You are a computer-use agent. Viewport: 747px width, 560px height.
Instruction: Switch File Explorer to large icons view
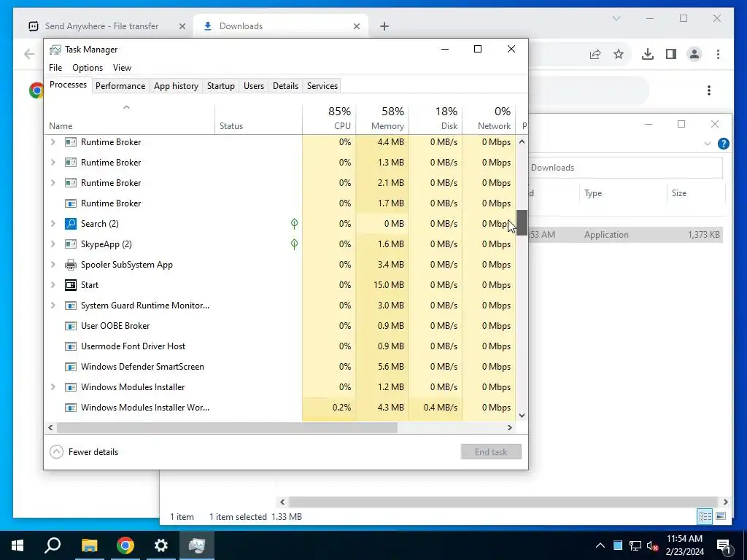(721, 516)
